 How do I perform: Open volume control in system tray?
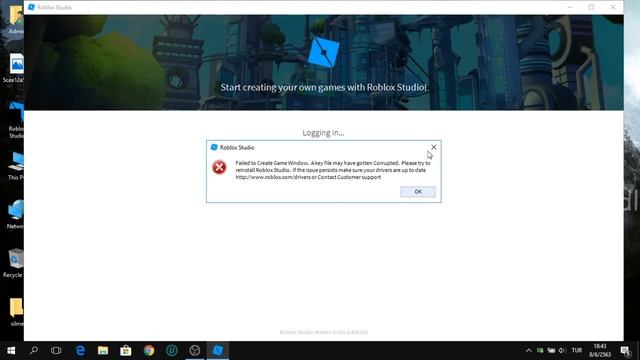(x=562, y=351)
